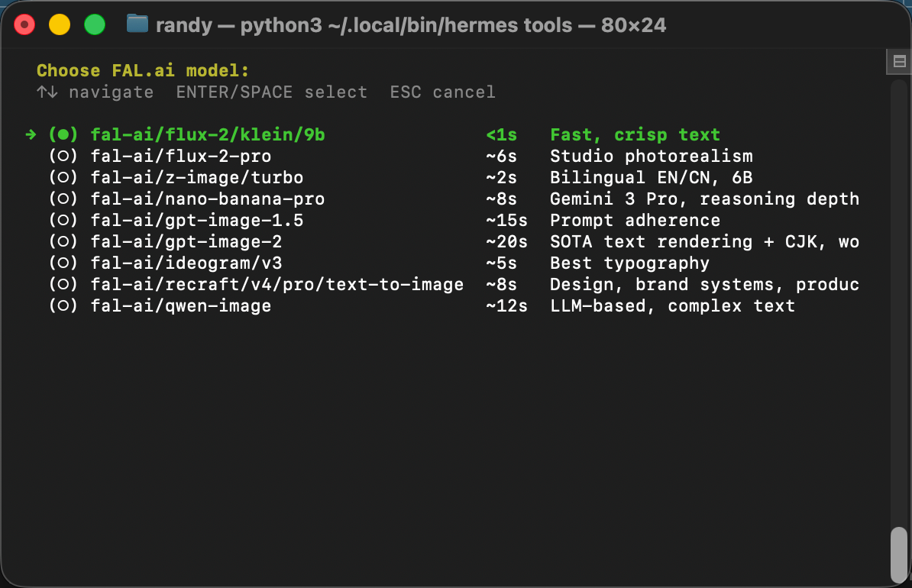Click the 'Best typography' description
The height and width of the screenshot is (588, 912).
click(630, 263)
